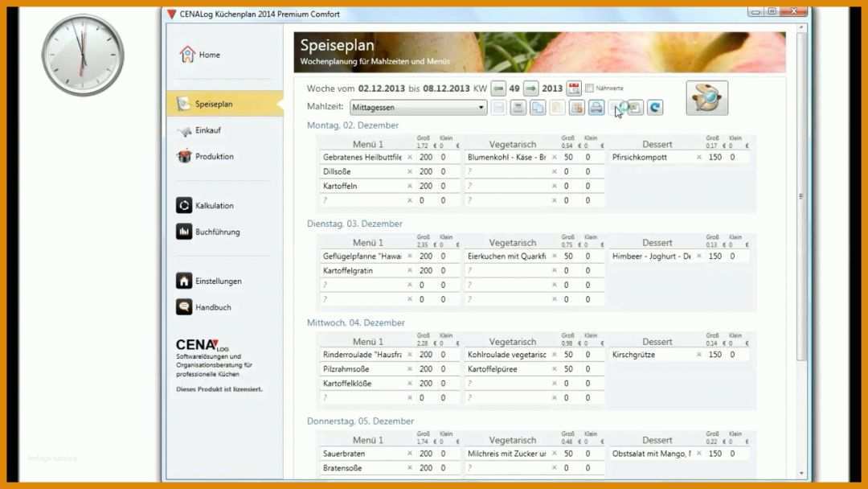Refresh the plan with blue arrow icon
This screenshot has width=868, height=489.
point(655,108)
